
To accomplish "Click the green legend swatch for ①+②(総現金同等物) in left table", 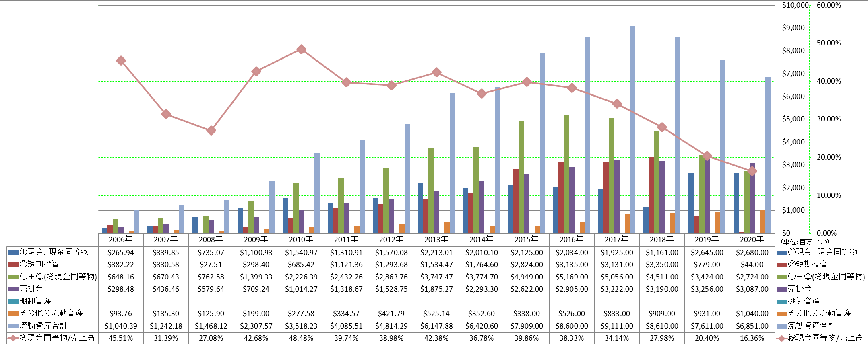I will [x=13, y=277].
